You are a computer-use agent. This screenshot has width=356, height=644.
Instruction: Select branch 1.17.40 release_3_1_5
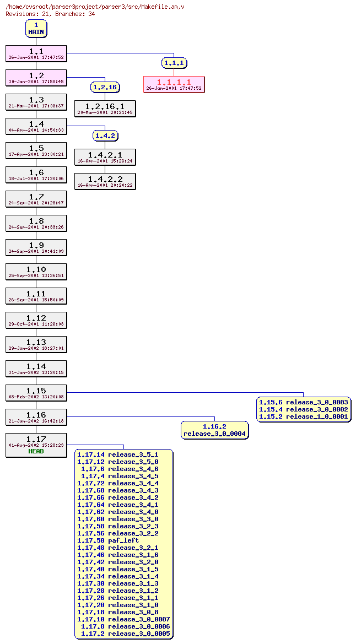118,569
